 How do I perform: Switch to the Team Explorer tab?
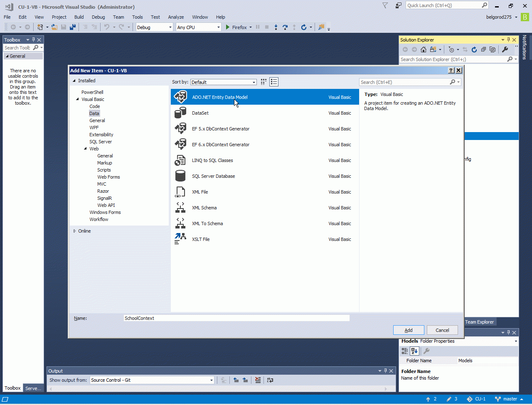[479, 322]
